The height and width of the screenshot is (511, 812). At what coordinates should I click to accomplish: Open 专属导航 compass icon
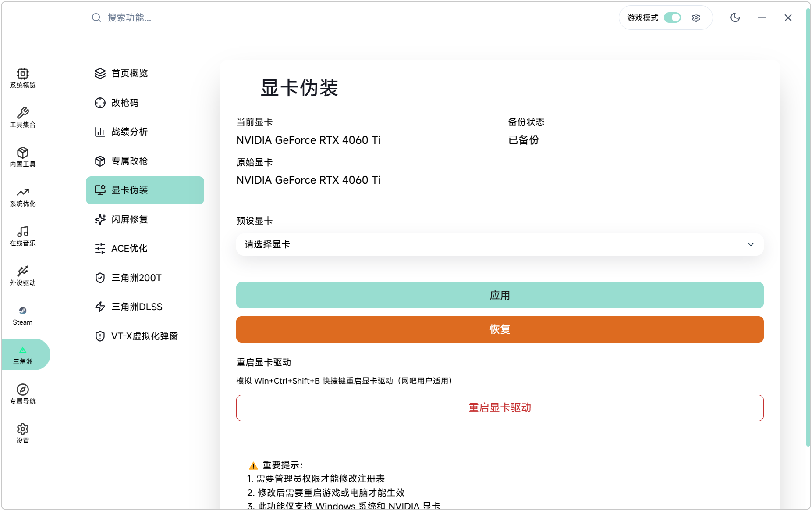tap(23, 390)
